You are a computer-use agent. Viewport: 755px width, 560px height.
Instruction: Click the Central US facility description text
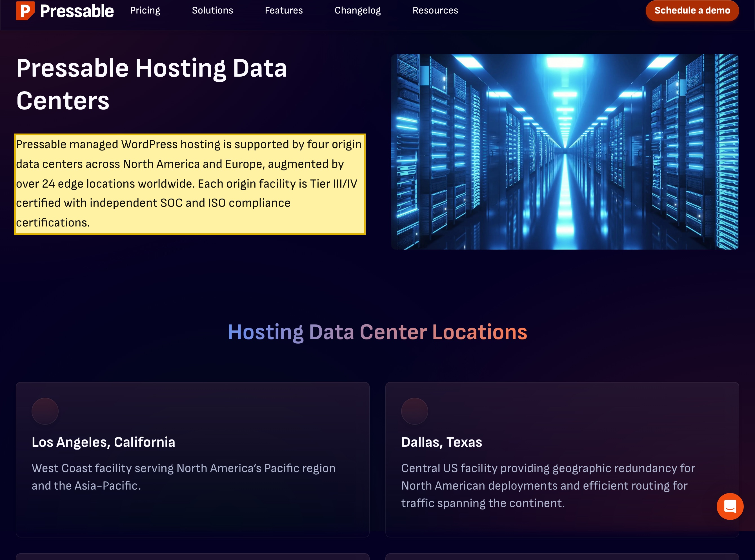point(548,485)
